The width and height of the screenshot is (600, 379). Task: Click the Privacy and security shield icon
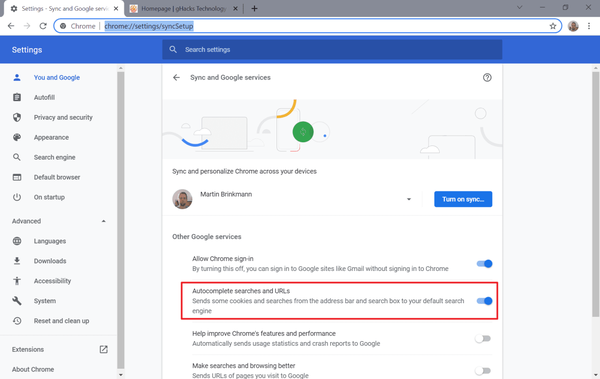coord(17,117)
